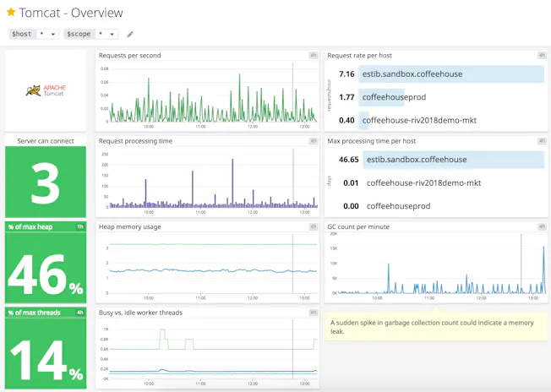Click the 4h badge on Request rate per host
Screen dimensions: 551x392
tap(542, 56)
